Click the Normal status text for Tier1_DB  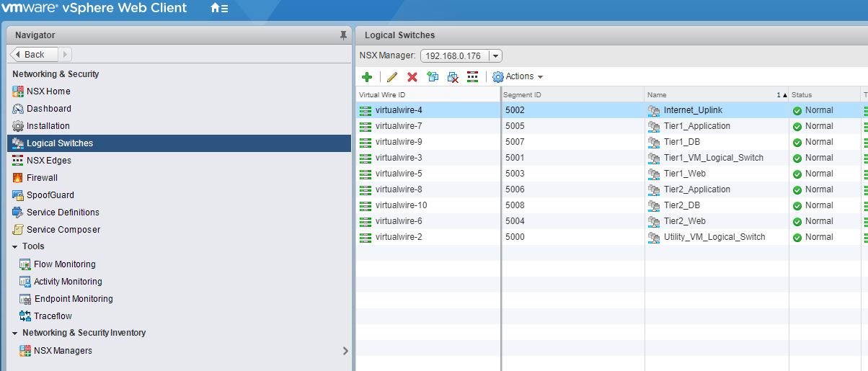[x=819, y=142]
